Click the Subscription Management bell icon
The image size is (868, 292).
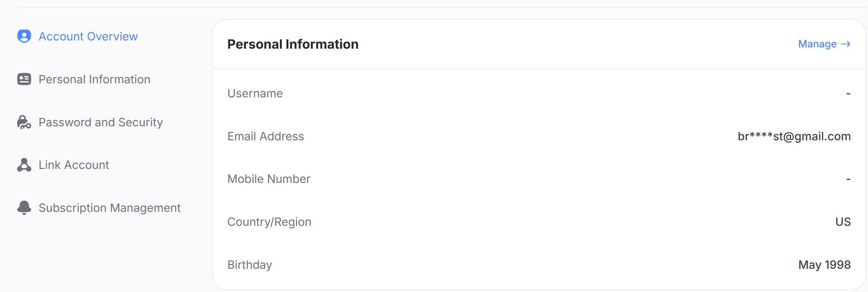(24, 208)
